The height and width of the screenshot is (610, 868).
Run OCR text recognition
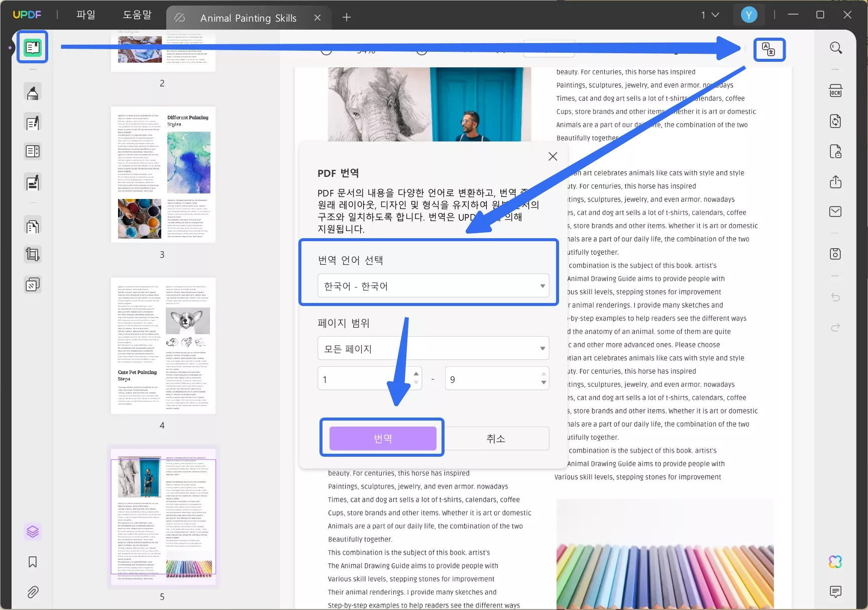click(x=836, y=91)
